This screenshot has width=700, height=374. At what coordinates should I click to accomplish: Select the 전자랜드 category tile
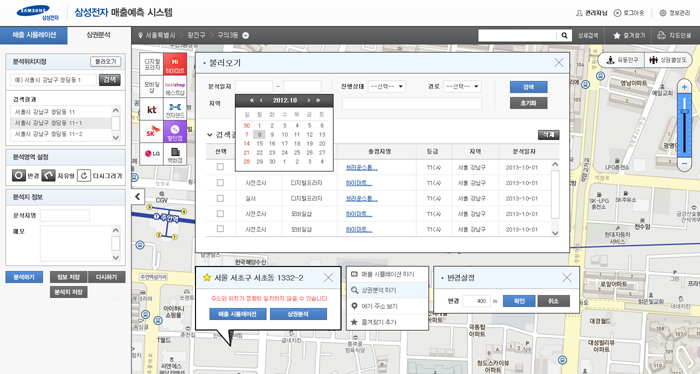tap(175, 110)
